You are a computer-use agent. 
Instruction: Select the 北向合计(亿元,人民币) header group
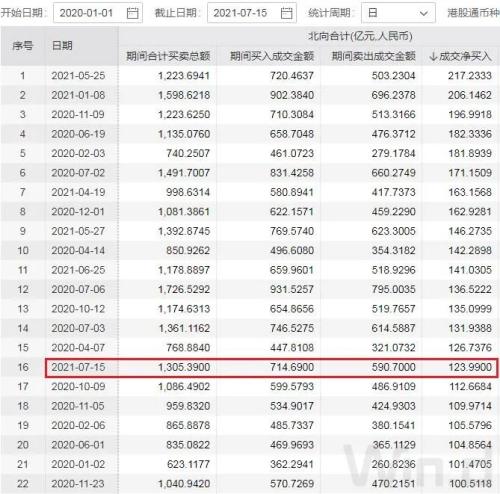(360, 36)
